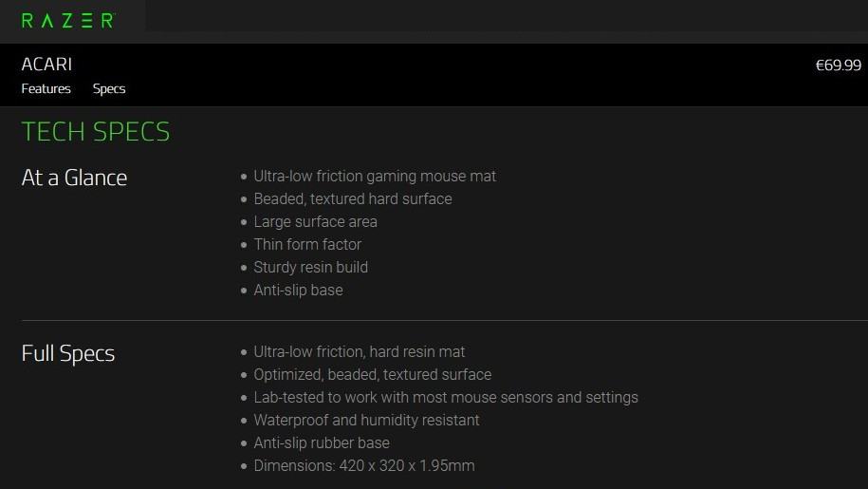Click the beaded, textured hard surface line
The width and height of the screenshot is (868, 489).
pos(352,199)
